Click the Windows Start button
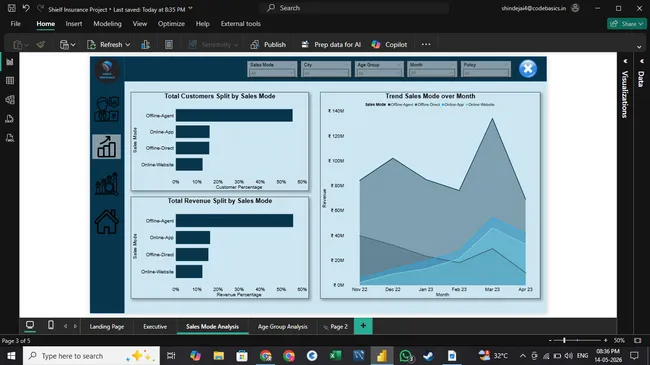Screen dimensions: 650x365 coord(11,355)
